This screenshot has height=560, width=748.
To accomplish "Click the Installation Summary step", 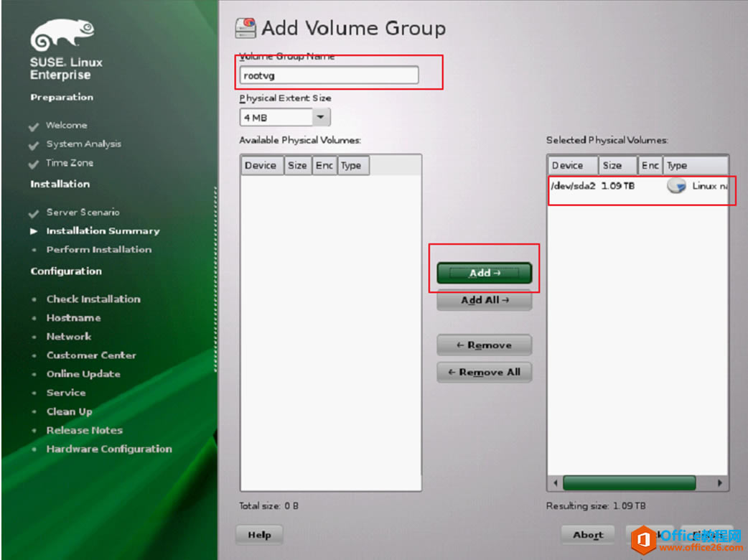I will point(103,231).
